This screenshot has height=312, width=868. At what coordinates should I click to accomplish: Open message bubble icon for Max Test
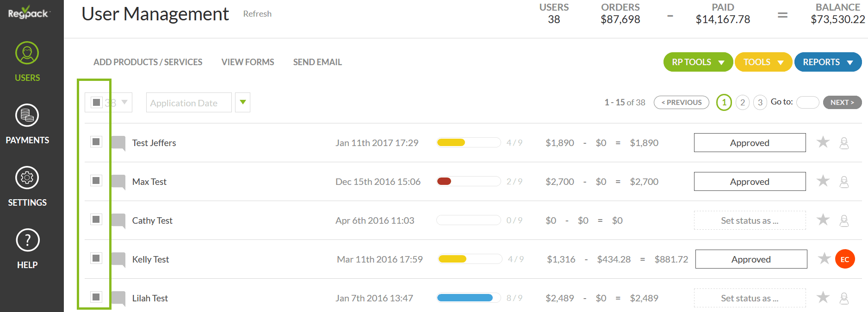tap(118, 182)
